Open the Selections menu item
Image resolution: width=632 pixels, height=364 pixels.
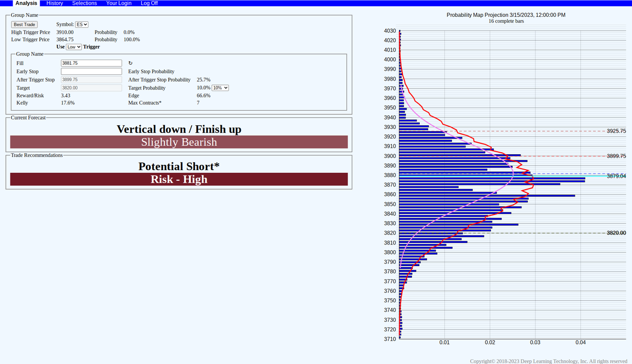point(85,3)
